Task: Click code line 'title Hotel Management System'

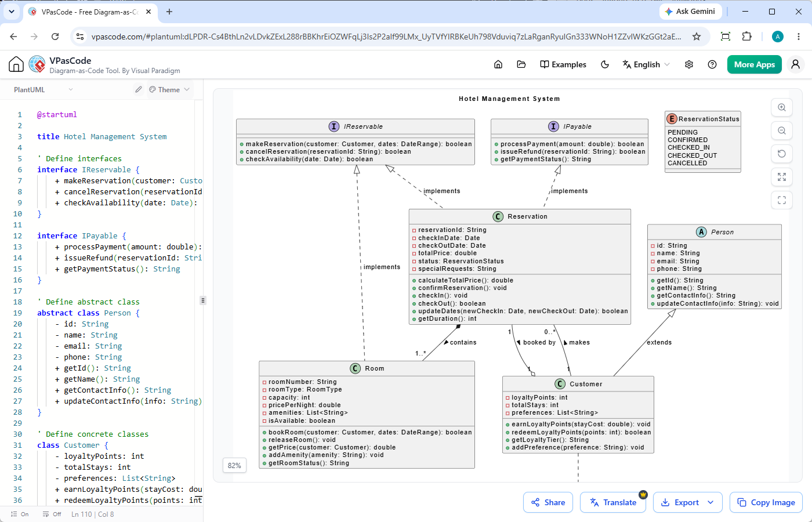Action: (102, 136)
